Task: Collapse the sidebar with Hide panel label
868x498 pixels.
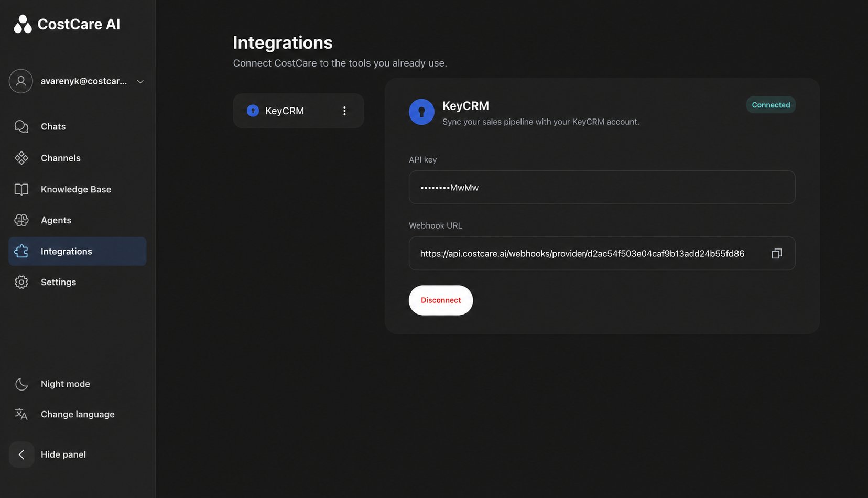Action: pos(63,454)
